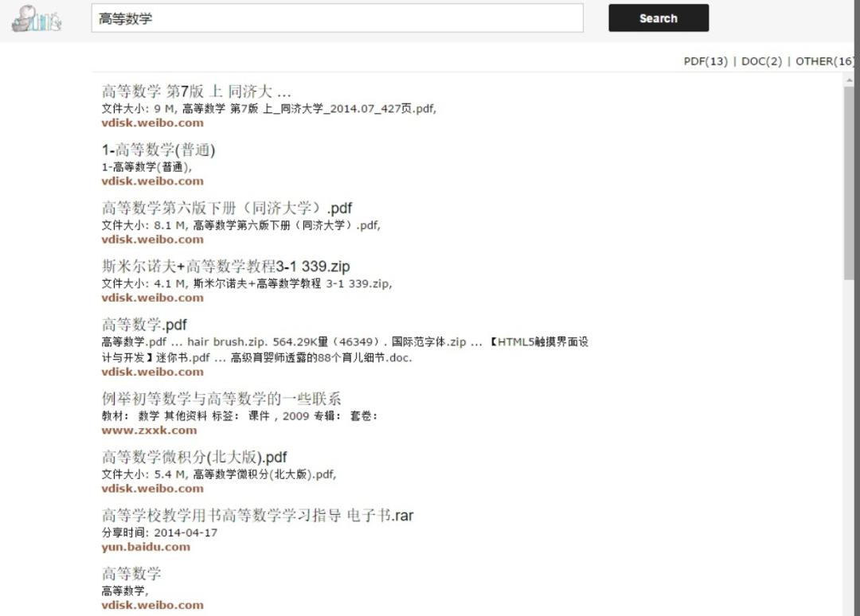Filter results by OTHER(16)
The image size is (860, 616).
click(x=825, y=61)
